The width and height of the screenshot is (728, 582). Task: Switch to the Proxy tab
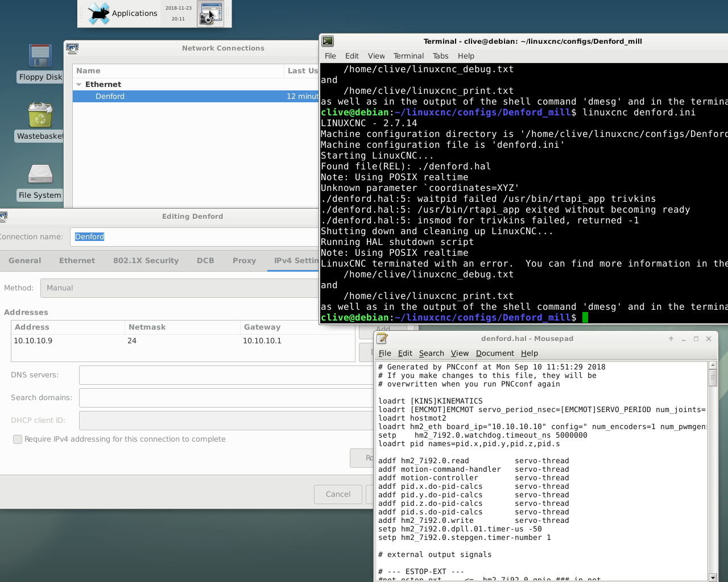245,260
